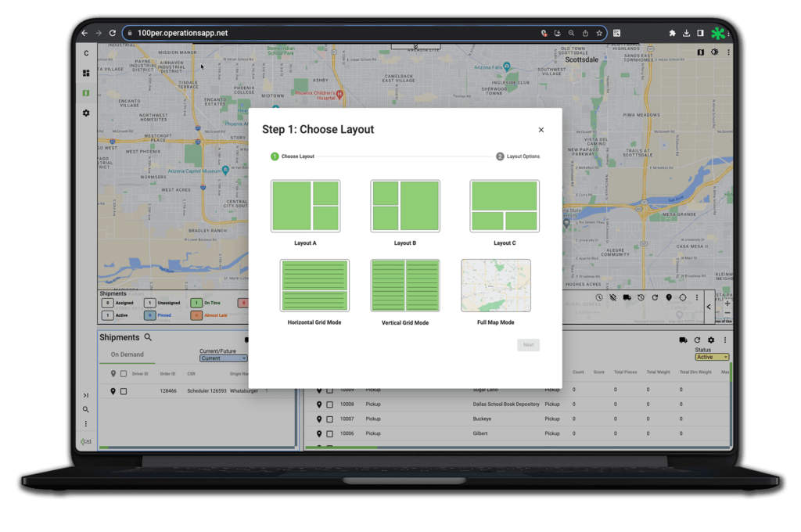The height and width of the screenshot is (532, 801).
Task: Click the location pin icon on map toolbar
Action: click(669, 297)
